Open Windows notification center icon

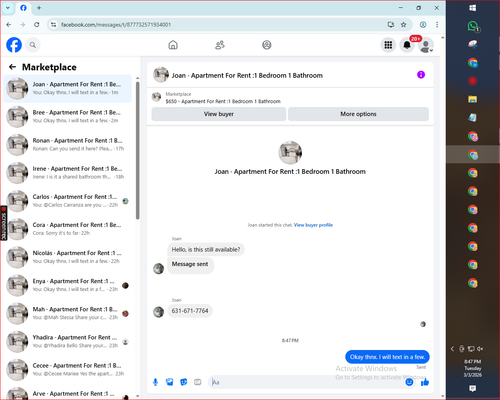(x=473, y=388)
